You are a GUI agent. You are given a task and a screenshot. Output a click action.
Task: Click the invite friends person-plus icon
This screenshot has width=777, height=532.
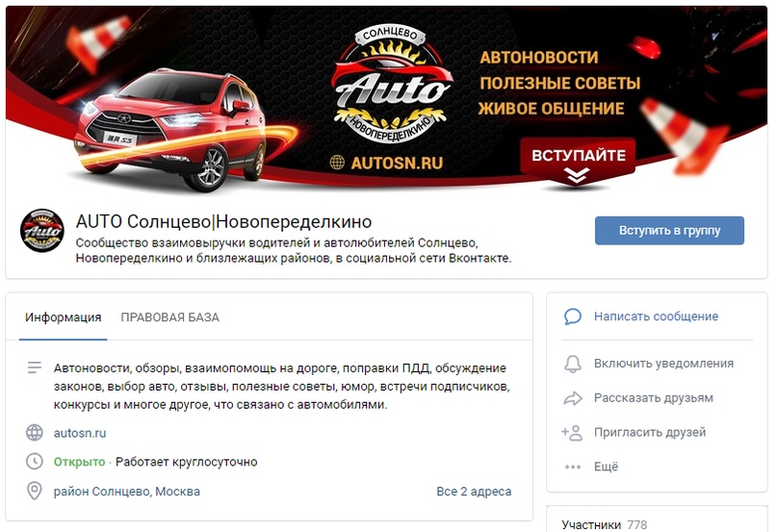pyautogui.click(x=572, y=433)
